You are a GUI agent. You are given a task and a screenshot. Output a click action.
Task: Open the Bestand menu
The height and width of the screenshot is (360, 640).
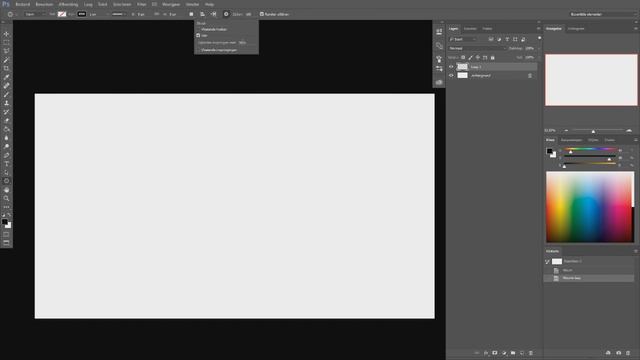click(22, 4)
